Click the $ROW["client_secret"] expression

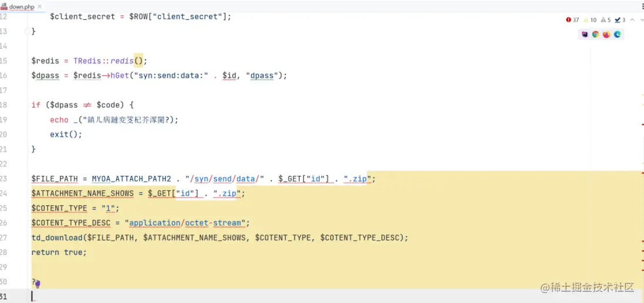179,17
